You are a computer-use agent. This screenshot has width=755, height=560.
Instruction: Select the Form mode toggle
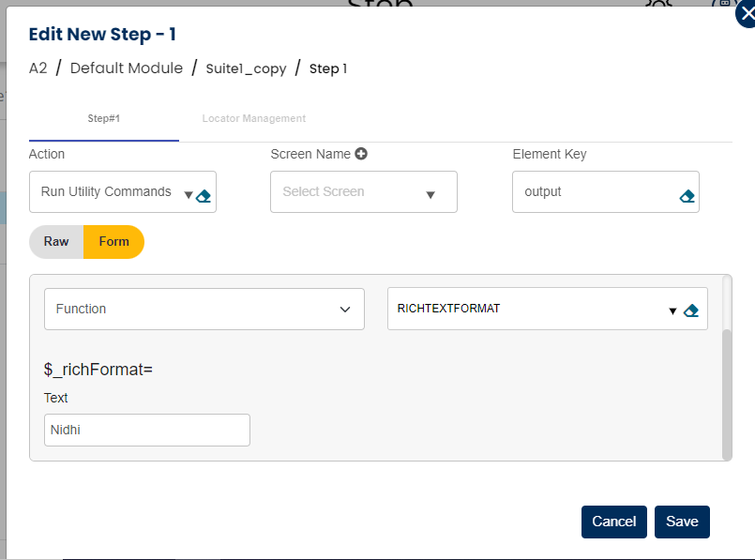click(x=113, y=242)
